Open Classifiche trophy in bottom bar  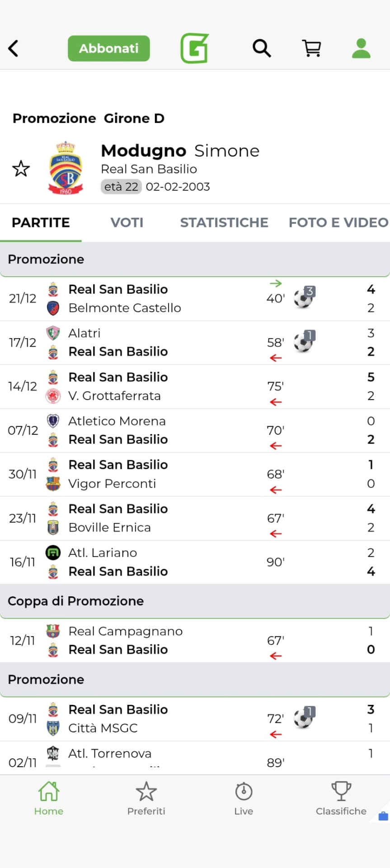coord(341,799)
